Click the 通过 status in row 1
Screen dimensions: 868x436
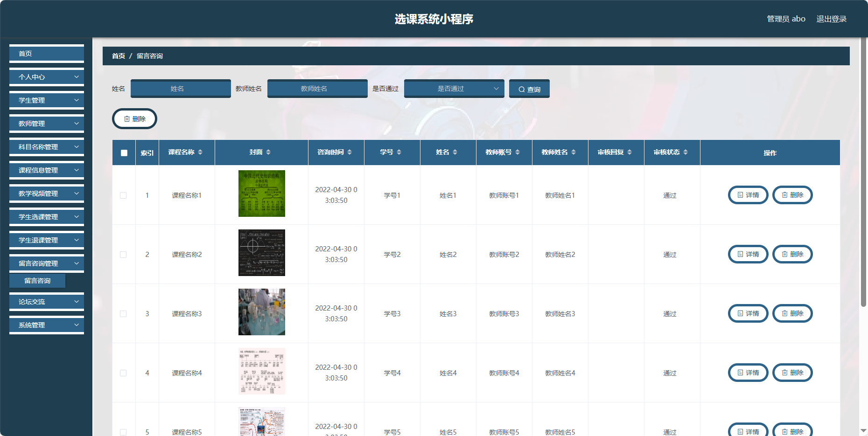click(670, 195)
